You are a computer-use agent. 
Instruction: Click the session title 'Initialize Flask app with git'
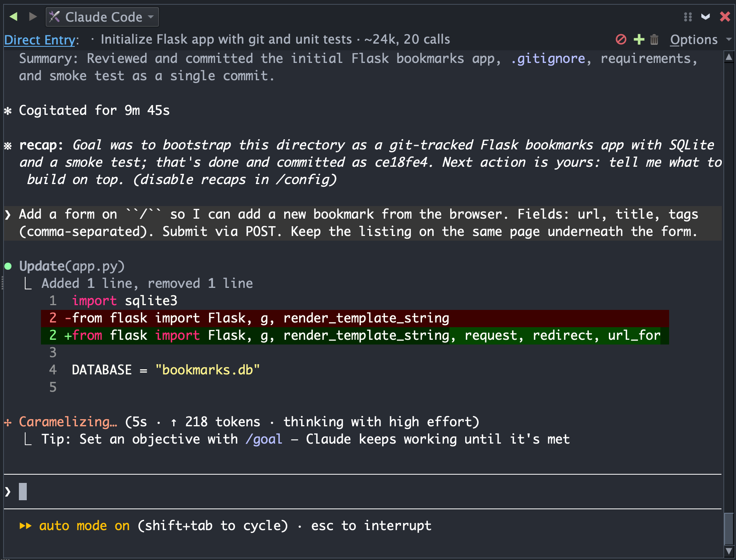click(226, 39)
